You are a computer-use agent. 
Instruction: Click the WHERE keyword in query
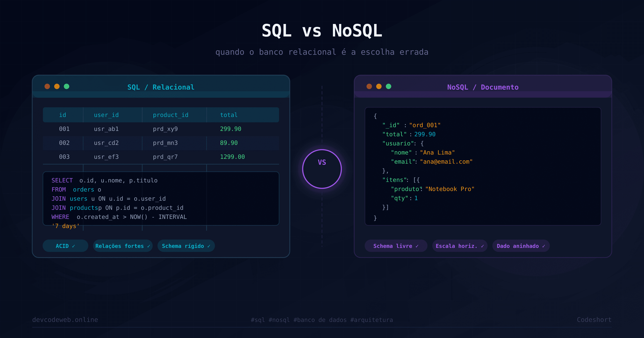point(60,217)
